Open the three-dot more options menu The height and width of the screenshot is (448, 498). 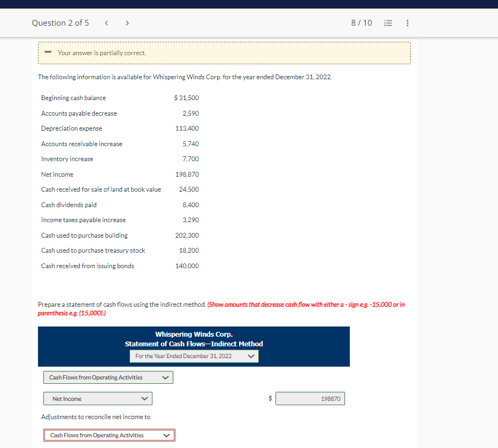[408, 23]
